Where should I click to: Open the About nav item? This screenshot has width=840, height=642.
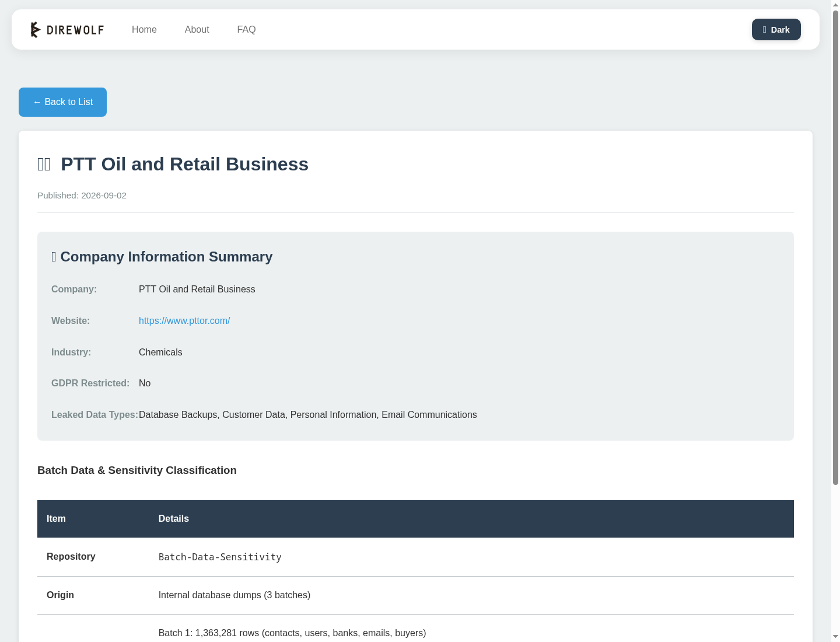pos(197,30)
